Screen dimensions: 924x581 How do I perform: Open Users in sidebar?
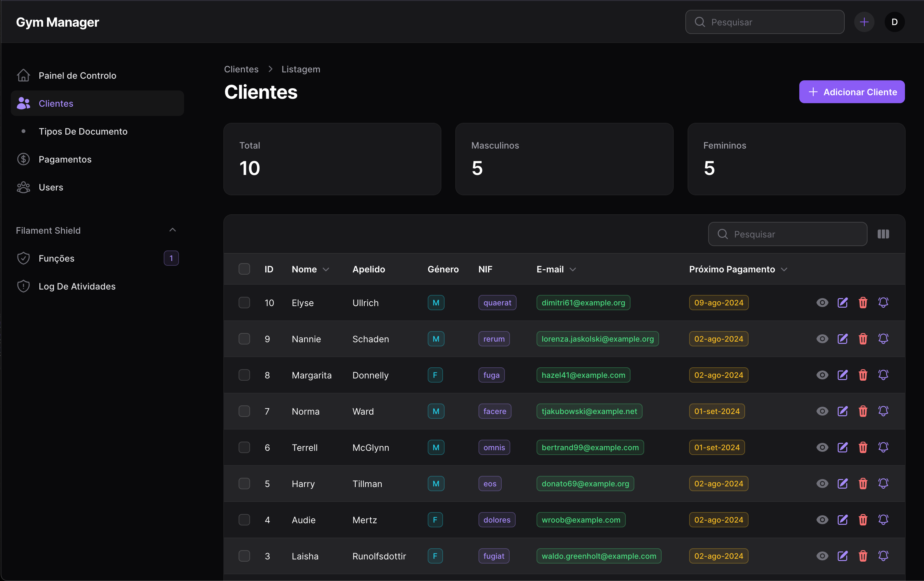tap(97, 187)
